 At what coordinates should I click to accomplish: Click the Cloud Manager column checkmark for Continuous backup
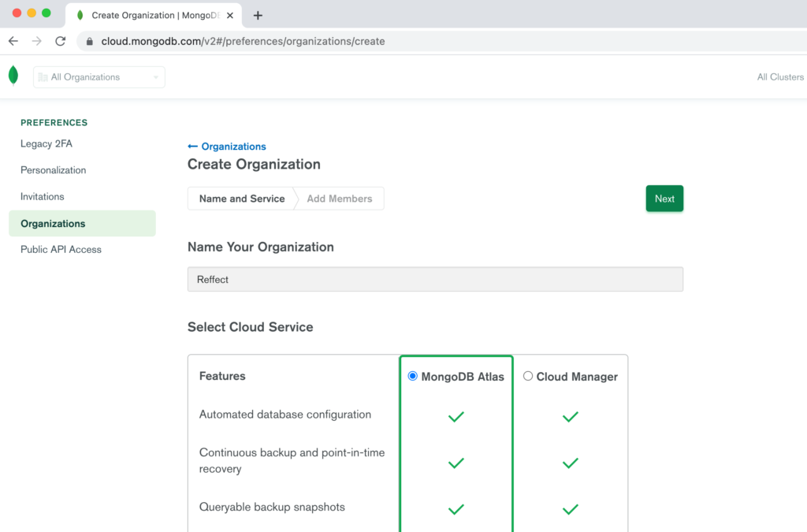(571, 463)
